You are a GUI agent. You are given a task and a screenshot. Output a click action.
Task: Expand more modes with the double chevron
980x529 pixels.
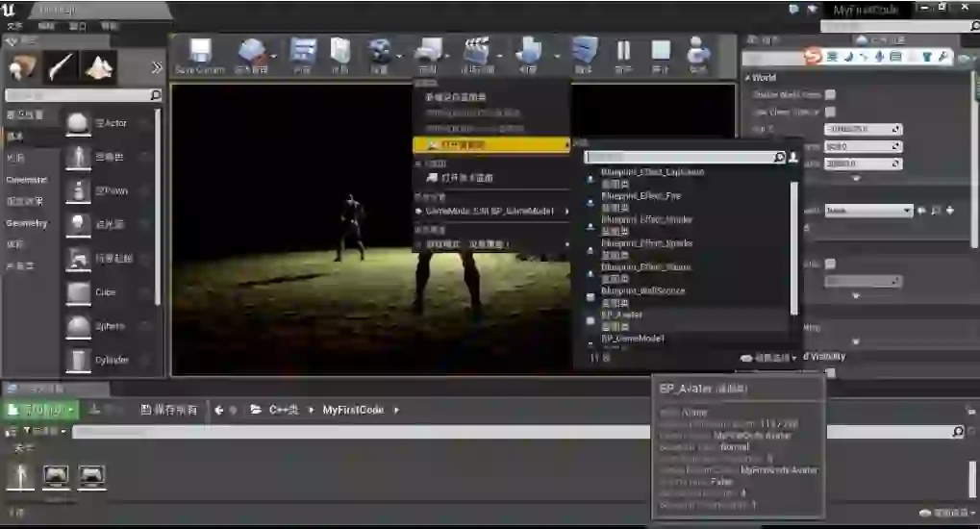[x=157, y=67]
